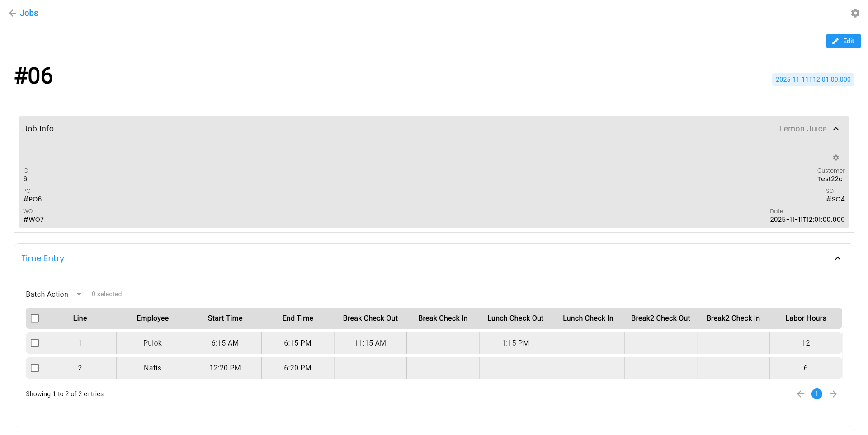Click the pencil Edit button
This screenshot has width=868, height=435.
tap(843, 41)
